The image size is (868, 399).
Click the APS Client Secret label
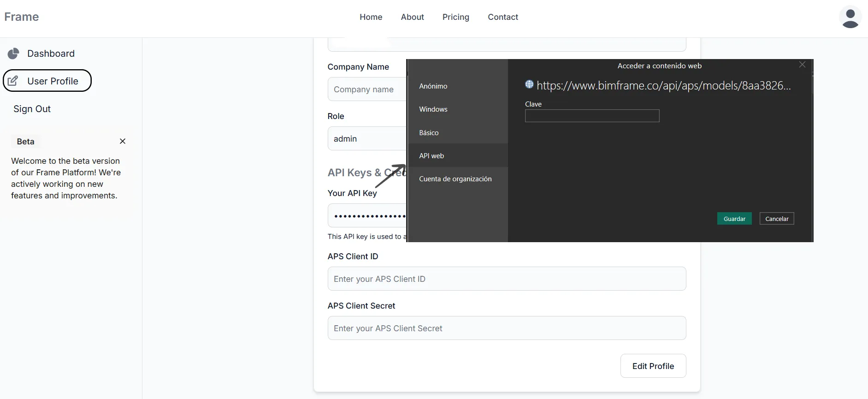point(361,306)
